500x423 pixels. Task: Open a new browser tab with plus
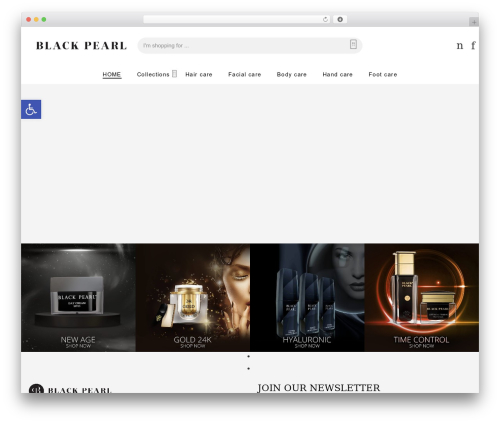474,22
